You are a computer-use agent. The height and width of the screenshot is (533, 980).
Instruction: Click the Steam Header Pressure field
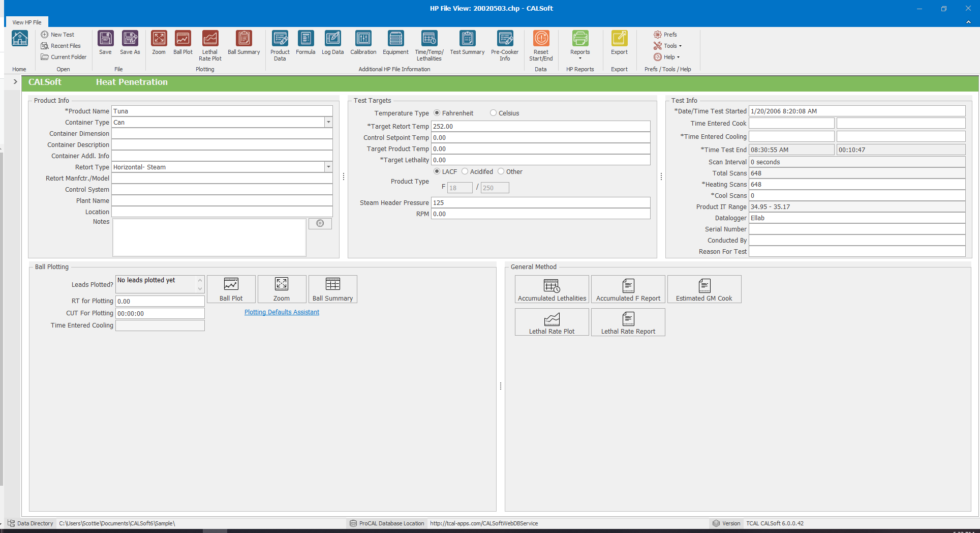540,202
